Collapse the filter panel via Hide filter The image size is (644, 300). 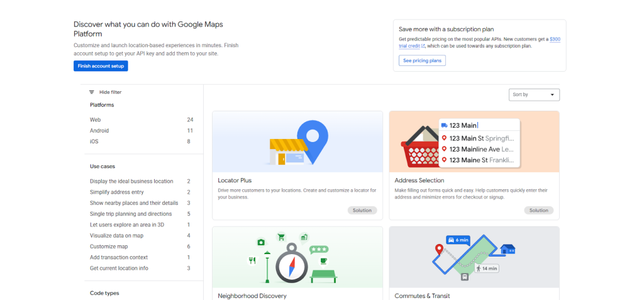tap(110, 92)
